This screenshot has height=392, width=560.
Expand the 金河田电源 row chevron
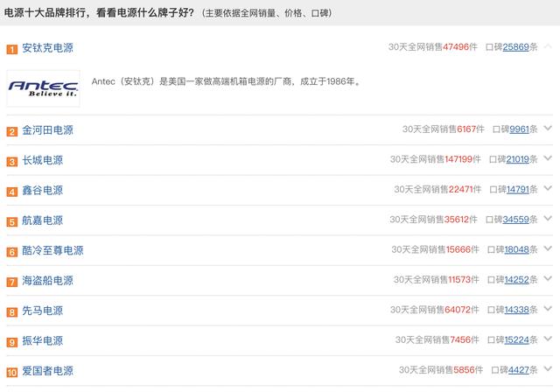pos(548,128)
